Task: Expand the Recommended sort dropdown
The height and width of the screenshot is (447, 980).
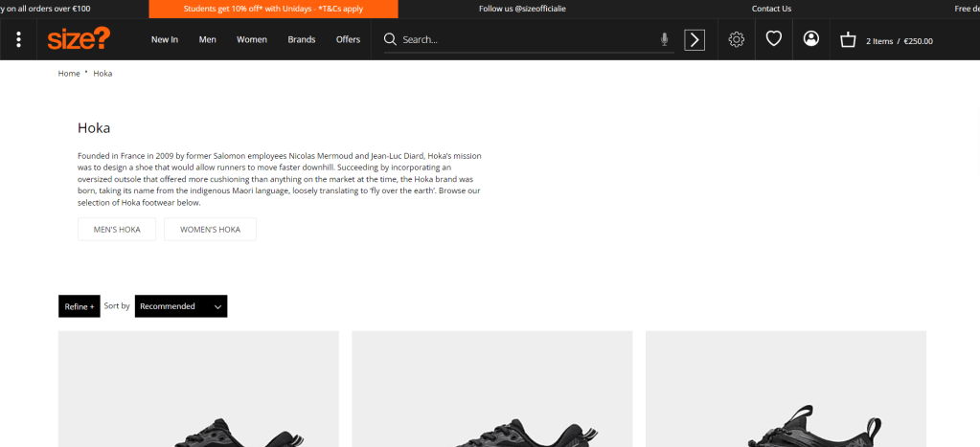Action: pyautogui.click(x=181, y=306)
